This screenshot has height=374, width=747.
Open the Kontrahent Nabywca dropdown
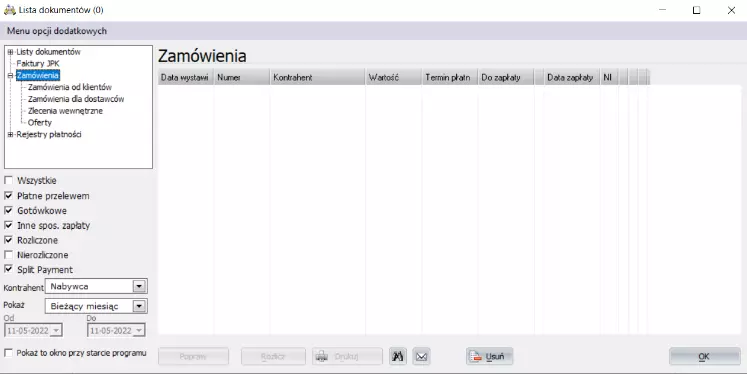click(139, 286)
